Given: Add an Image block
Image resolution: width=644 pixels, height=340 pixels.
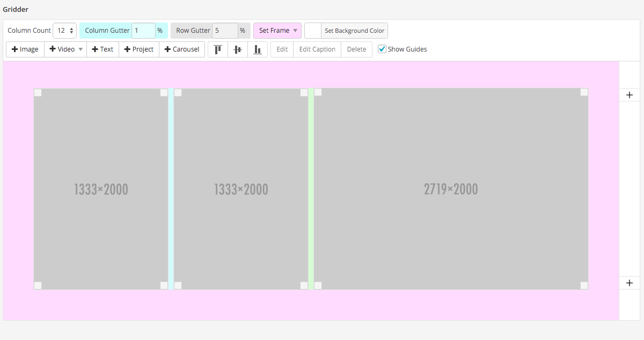Looking at the screenshot, I should click(x=25, y=49).
